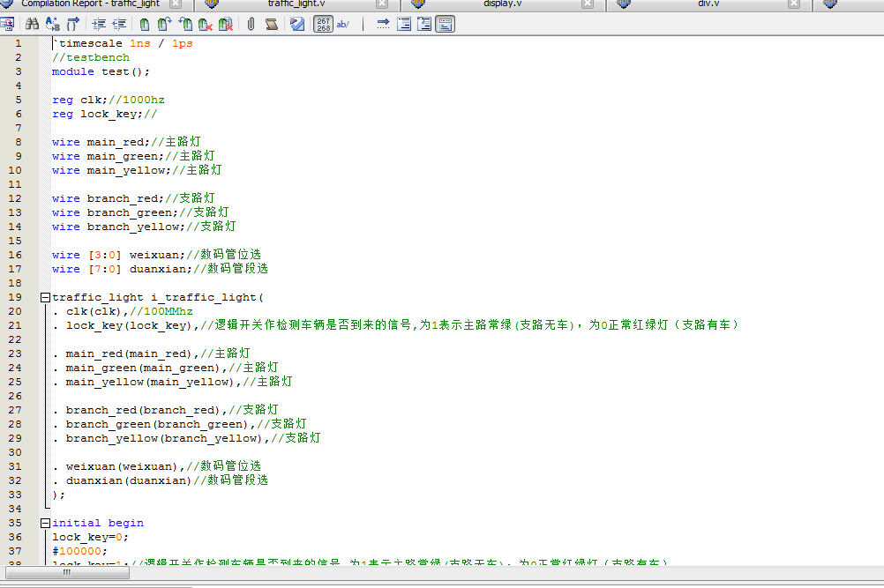Jump to the previous bookmark

pyautogui.click(x=185, y=24)
